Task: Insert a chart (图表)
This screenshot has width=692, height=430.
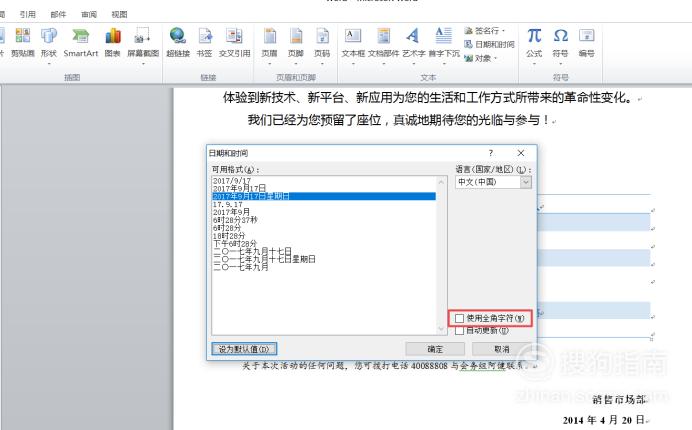Action: (x=113, y=43)
